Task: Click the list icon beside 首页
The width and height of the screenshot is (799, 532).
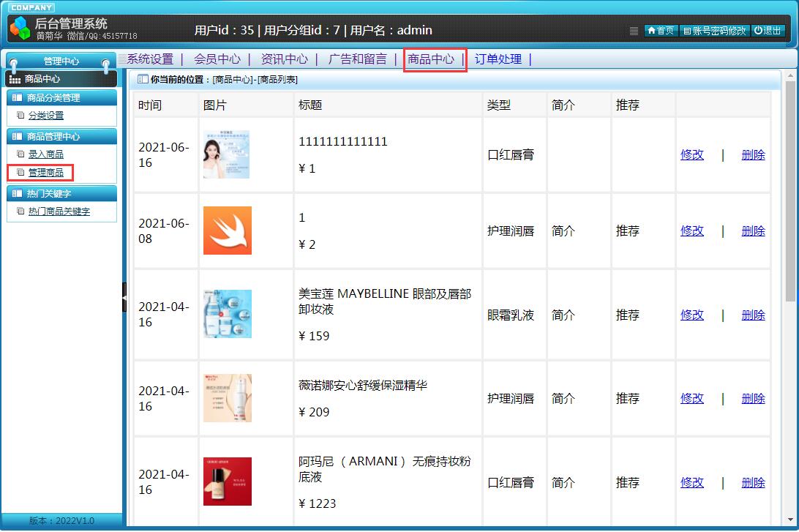Action: (x=634, y=31)
